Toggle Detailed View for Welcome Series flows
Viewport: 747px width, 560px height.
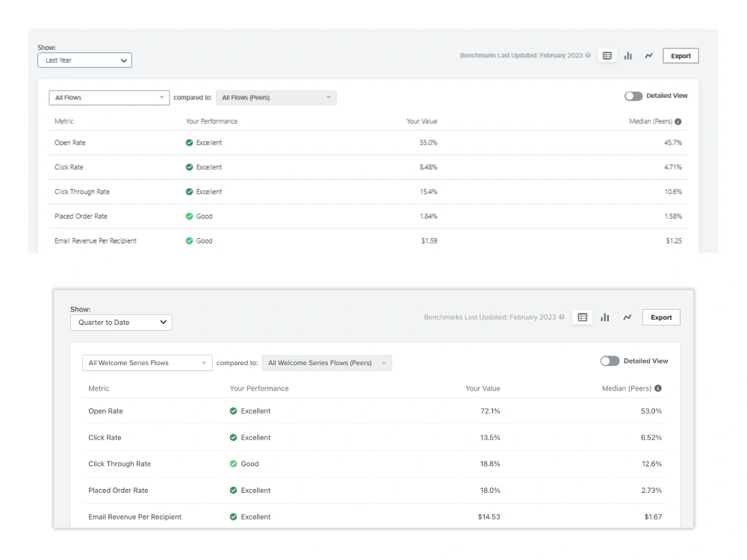610,361
